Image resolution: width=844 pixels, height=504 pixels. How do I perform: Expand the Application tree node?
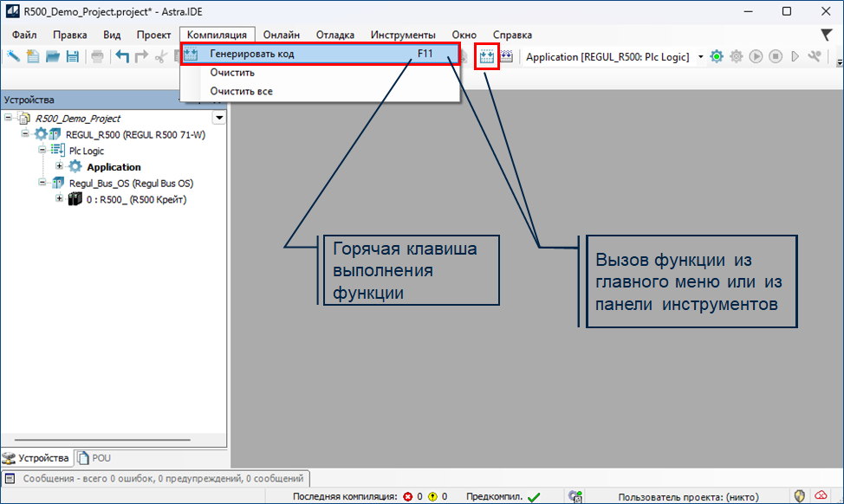coord(60,166)
